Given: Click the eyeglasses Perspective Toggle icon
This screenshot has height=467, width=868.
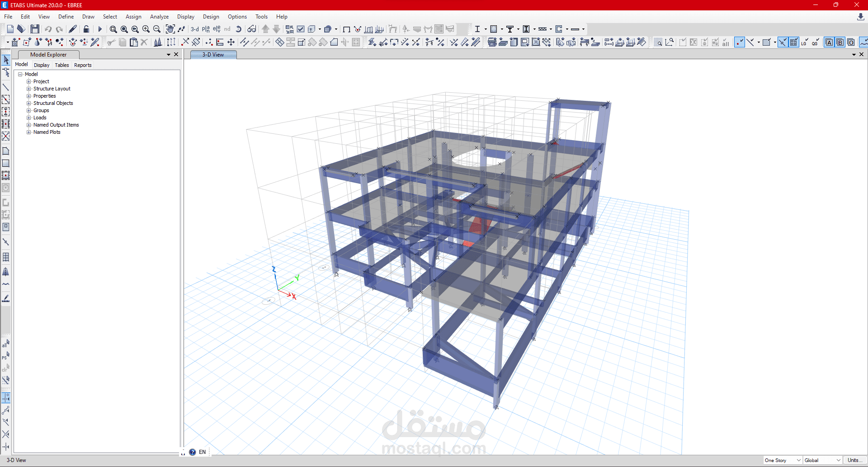Looking at the screenshot, I should click(252, 29).
